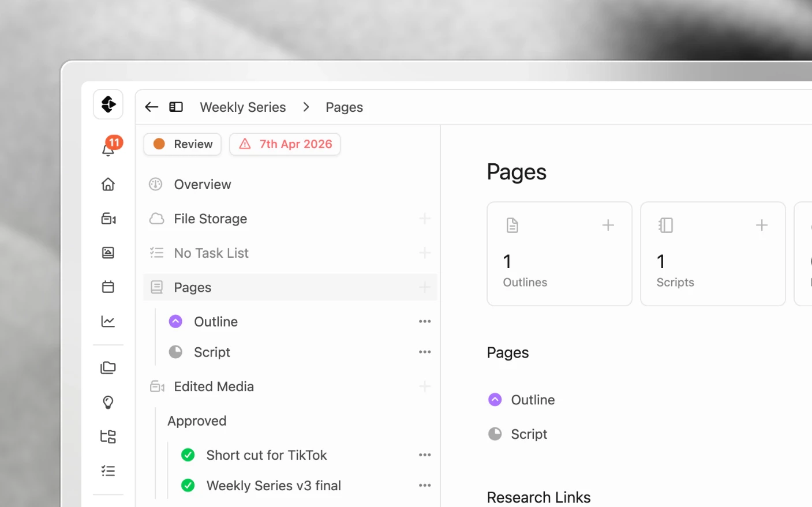
Task: Add a task list with plus
Action: [x=425, y=253]
